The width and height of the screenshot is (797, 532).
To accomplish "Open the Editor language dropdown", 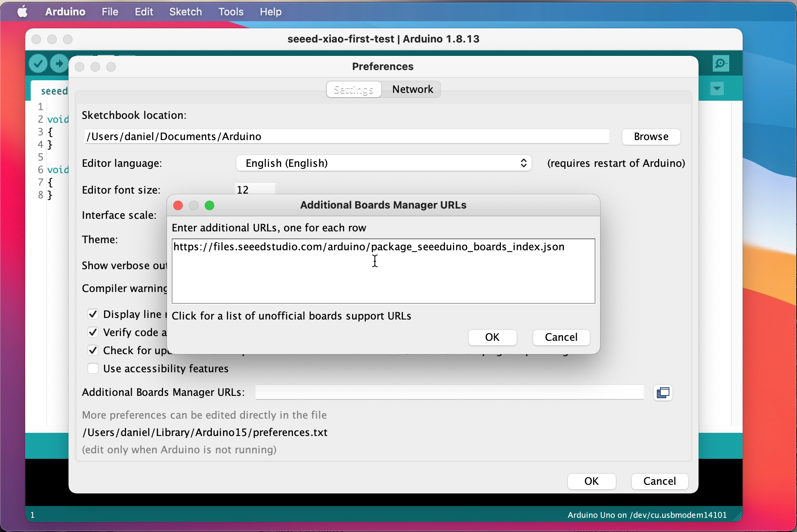I will coord(384,163).
